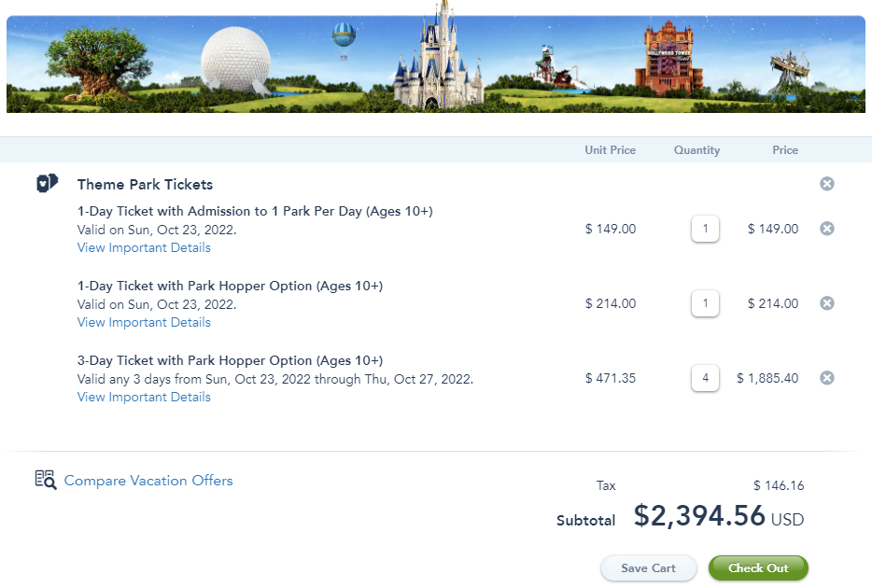Click the Compare Vacation Offers link
The width and height of the screenshot is (872, 588).
tap(148, 480)
